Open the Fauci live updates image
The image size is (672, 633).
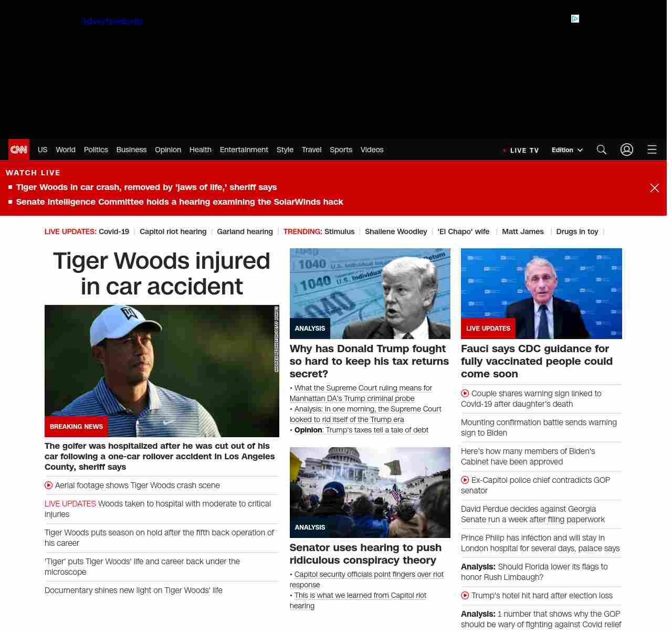coord(541,293)
